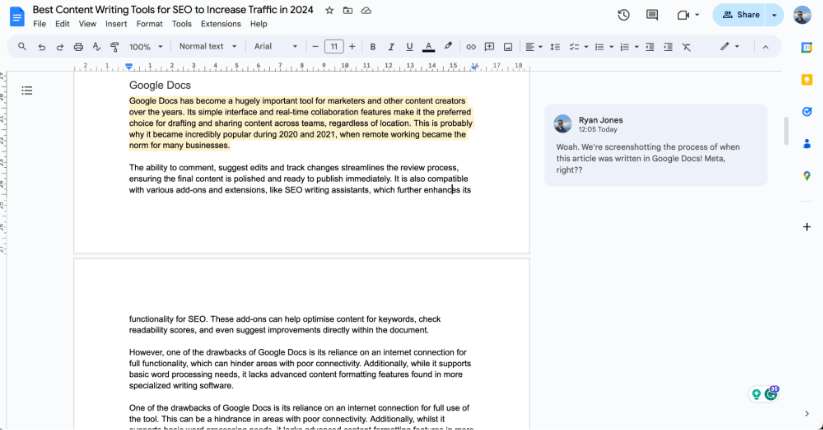Print the document
This screenshot has height=430, width=823.
pyautogui.click(x=78, y=47)
